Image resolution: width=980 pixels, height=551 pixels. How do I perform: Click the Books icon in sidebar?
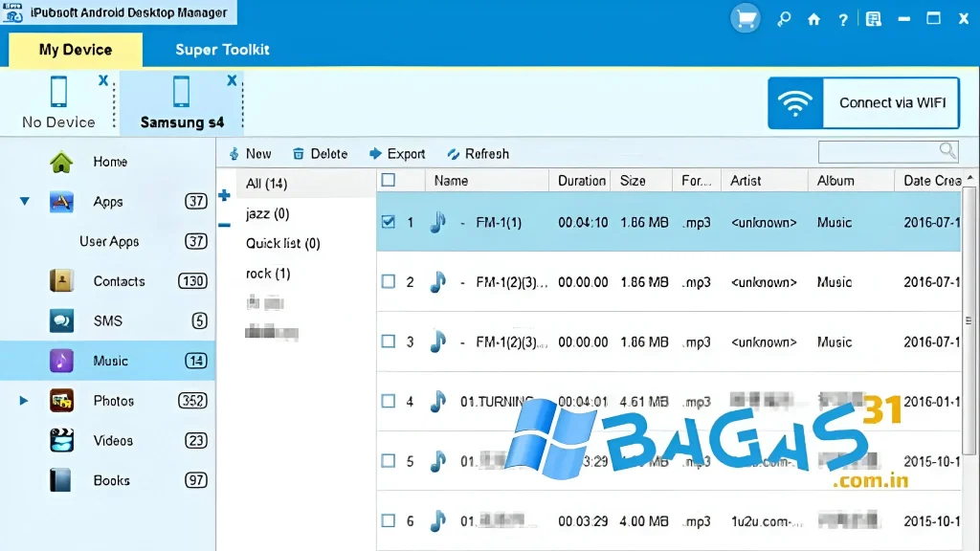coord(61,480)
